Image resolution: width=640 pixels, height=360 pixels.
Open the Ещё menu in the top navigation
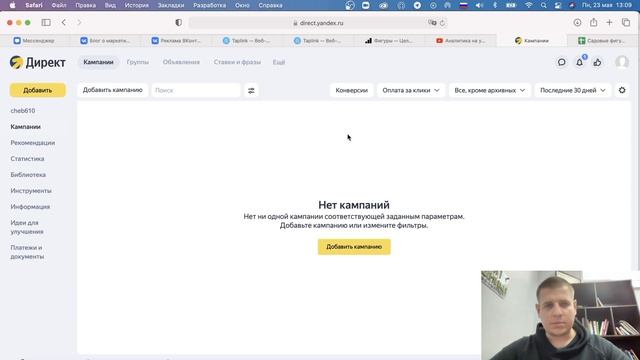279,62
